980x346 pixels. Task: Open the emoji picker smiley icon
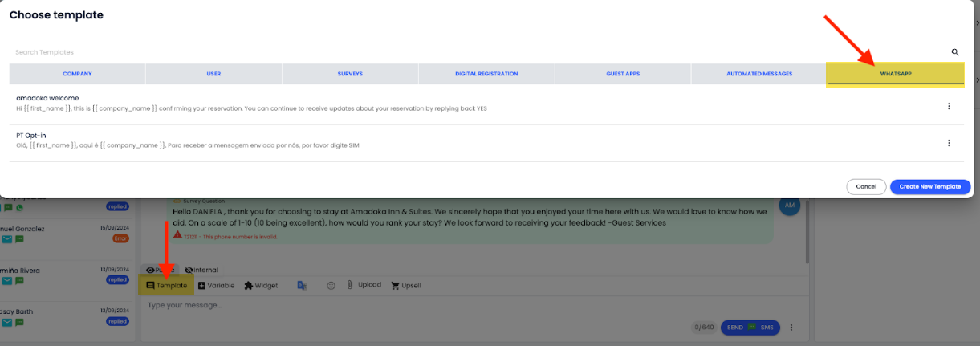pyautogui.click(x=330, y=285)
